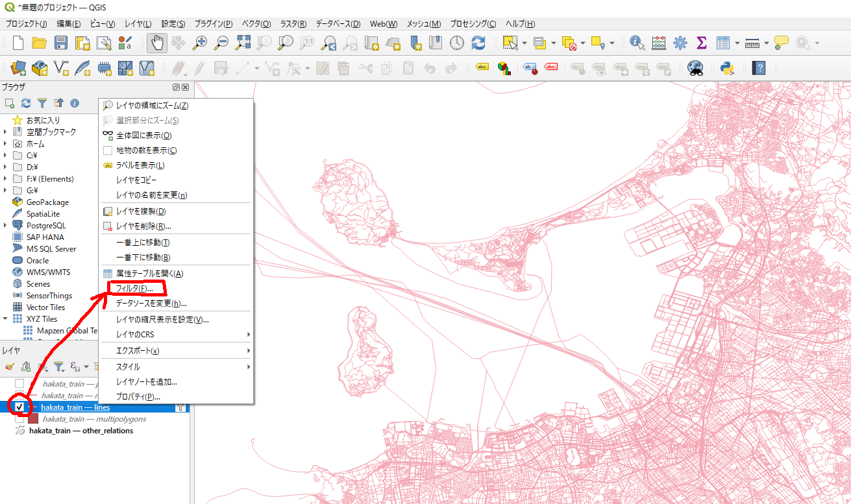The width and height of the screenshot is (851, 504).
Task: Click the Save Project floppy icon
Action: click(61, 43)
